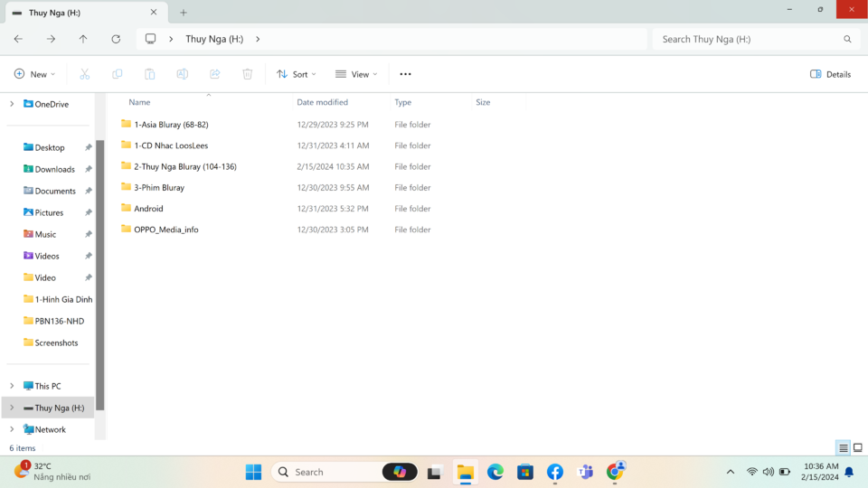Expand the This PC tree node
The image size is (868, 488).
coord(12,386)
